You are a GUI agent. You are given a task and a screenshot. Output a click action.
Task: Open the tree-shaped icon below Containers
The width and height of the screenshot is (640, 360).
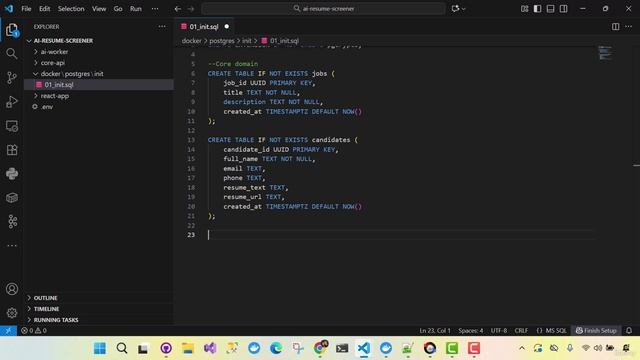pyautogui.click(x=12, y=222)
